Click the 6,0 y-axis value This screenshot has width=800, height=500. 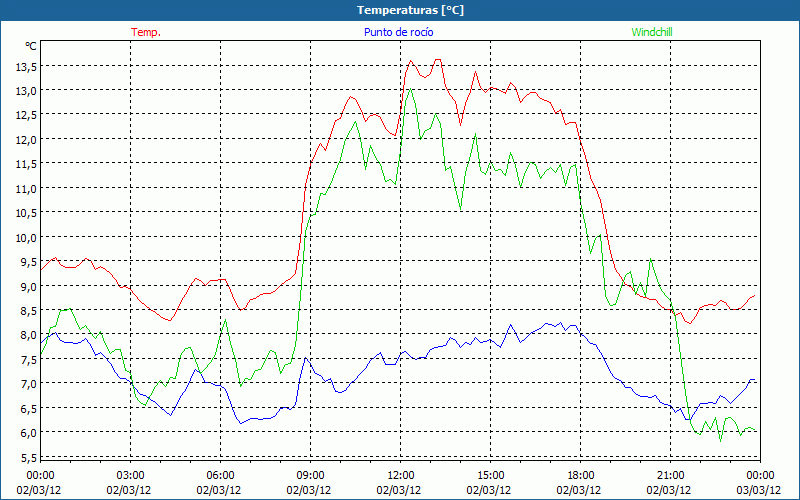[27, 433]
